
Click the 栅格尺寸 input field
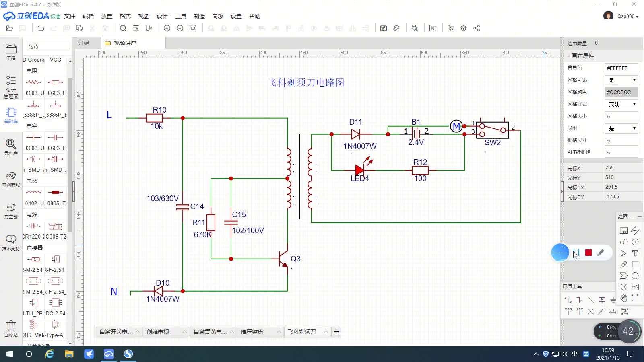point(621,140)
